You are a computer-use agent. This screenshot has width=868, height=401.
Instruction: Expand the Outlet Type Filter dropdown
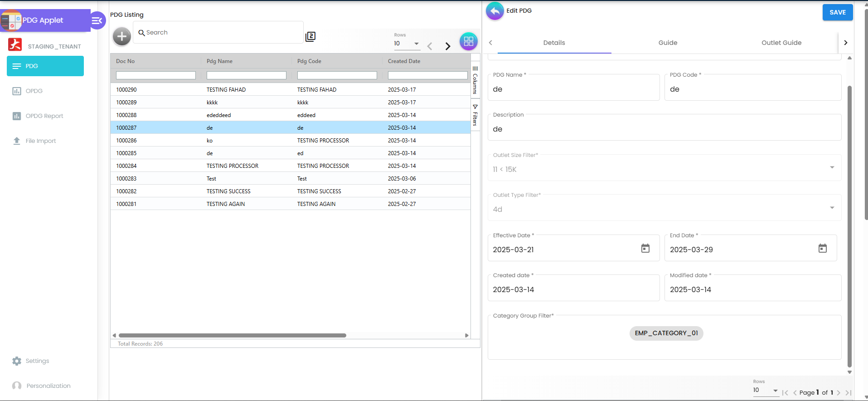tap(832, 208)
